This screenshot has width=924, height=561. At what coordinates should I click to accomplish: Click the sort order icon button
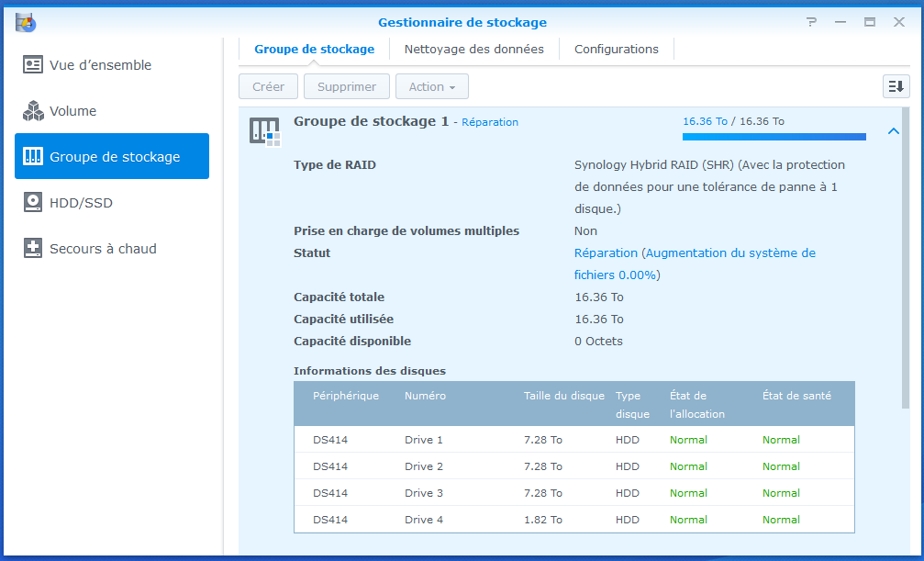coord(896,86)
